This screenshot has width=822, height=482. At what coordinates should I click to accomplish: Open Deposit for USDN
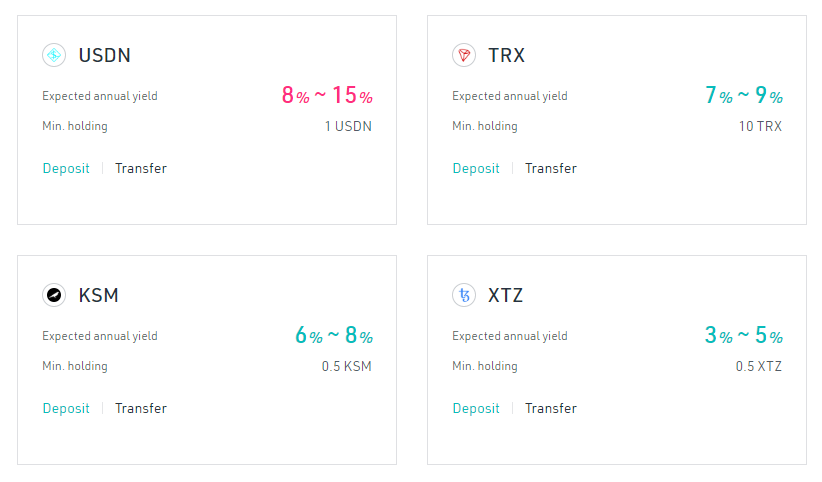(66, 168)
